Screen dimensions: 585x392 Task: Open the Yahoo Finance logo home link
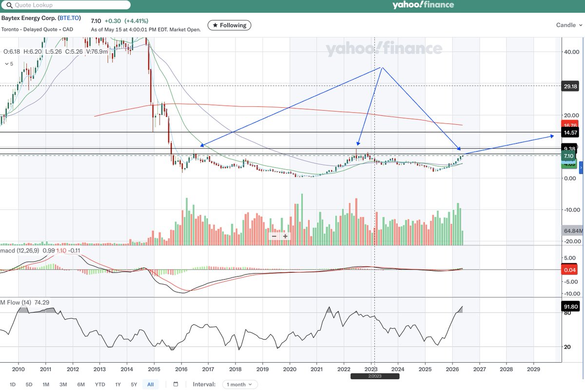point(423,5)
